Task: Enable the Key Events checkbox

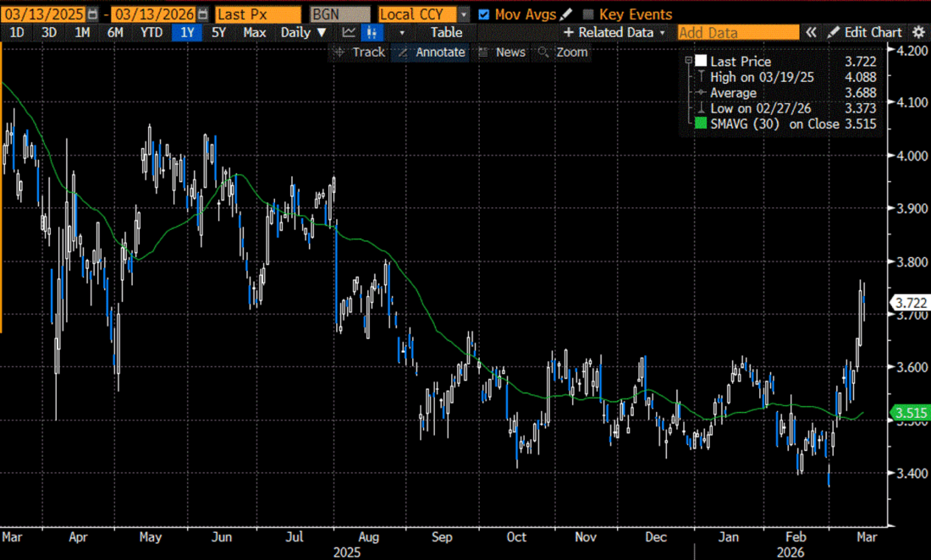Action: coord(589,14)
